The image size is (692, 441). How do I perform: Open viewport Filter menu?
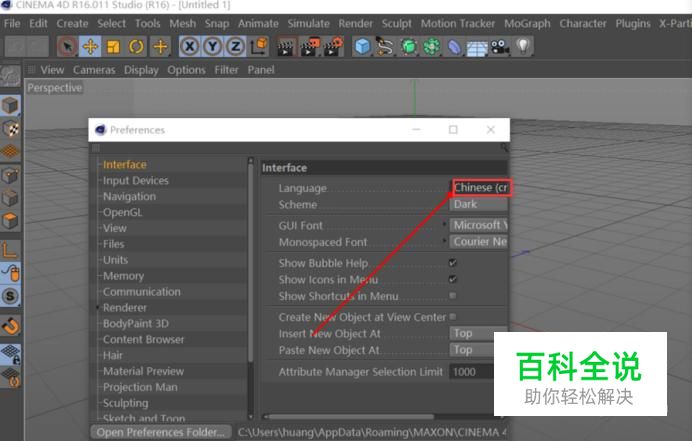click(226, 70)
